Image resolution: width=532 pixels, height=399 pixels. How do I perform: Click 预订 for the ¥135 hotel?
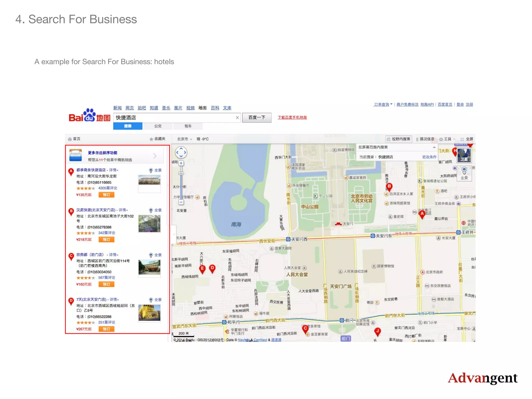tap(106, 195)
